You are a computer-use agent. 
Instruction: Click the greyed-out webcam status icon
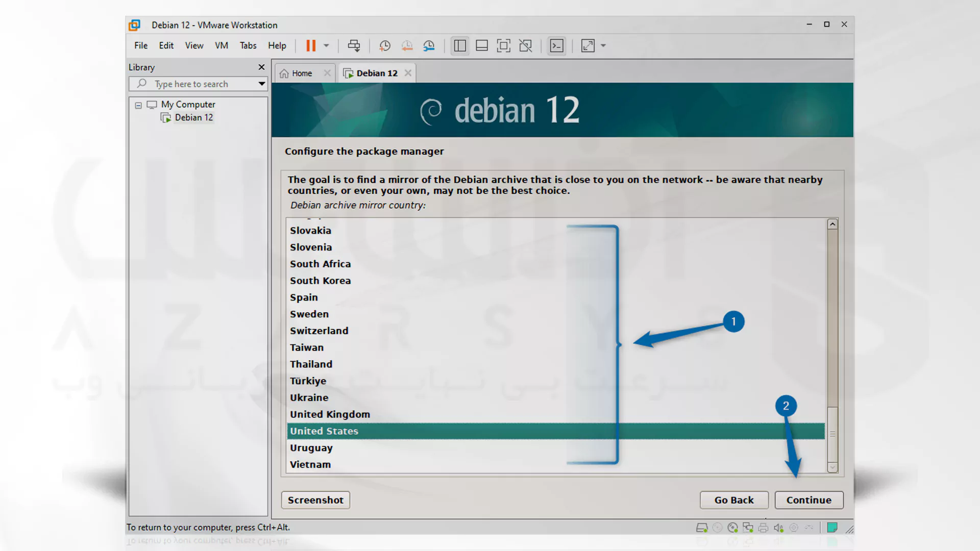coord(794,528)
